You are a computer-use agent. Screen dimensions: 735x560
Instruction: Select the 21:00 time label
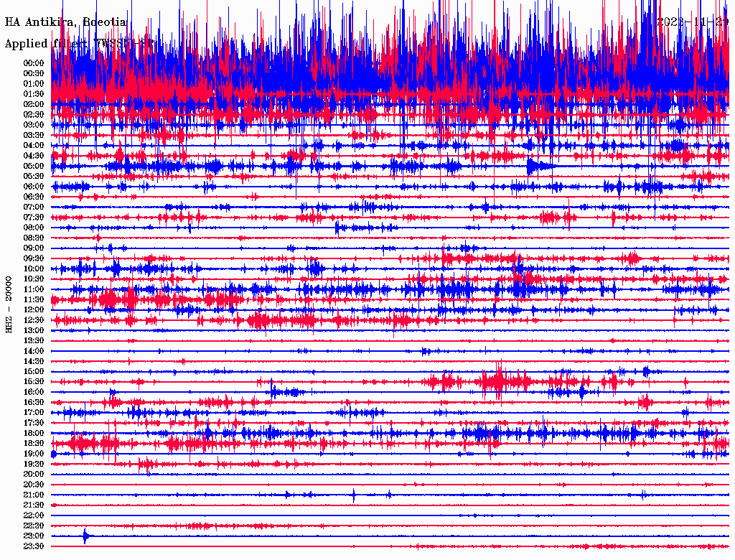(x=34, y=495)
